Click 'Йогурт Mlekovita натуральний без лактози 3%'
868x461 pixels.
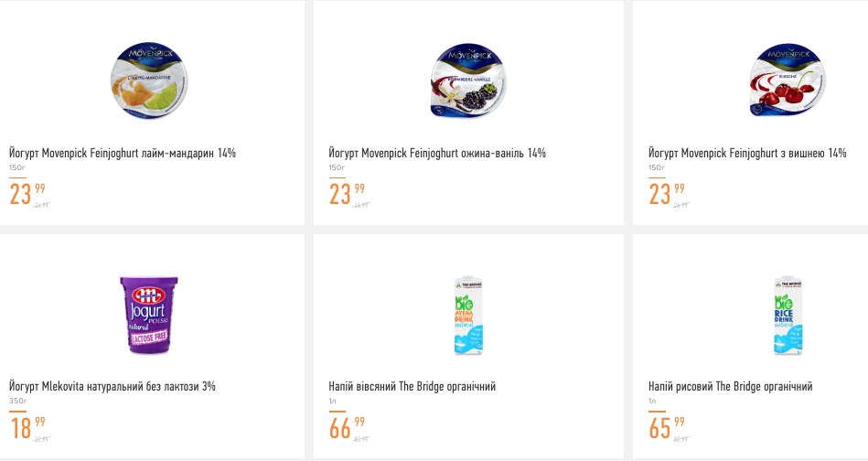(x=113, y=387)
